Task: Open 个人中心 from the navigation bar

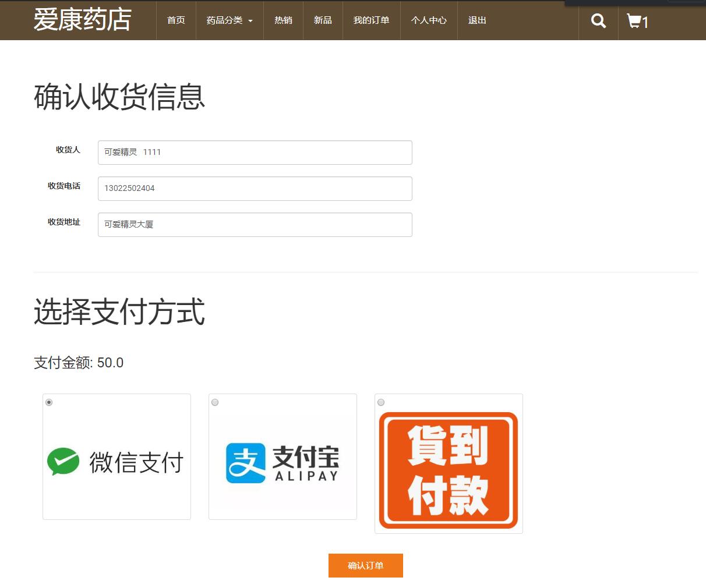Action: pyautogui.click(x=428, y=20)
